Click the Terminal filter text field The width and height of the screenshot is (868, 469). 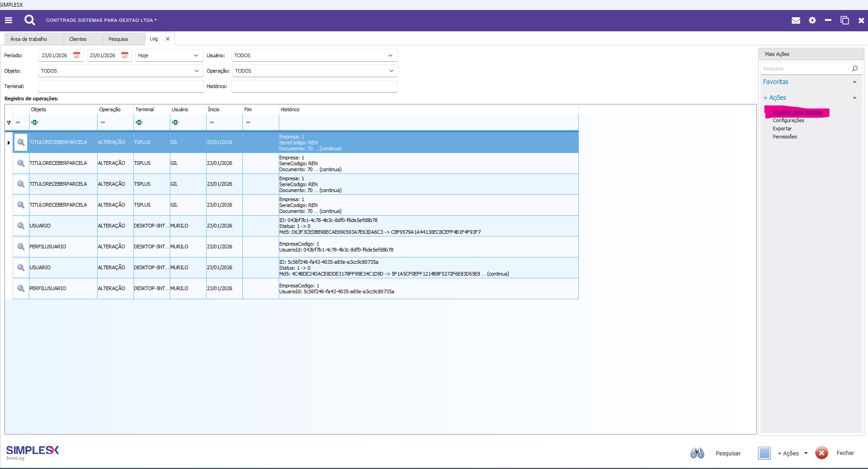pos(121,86)
